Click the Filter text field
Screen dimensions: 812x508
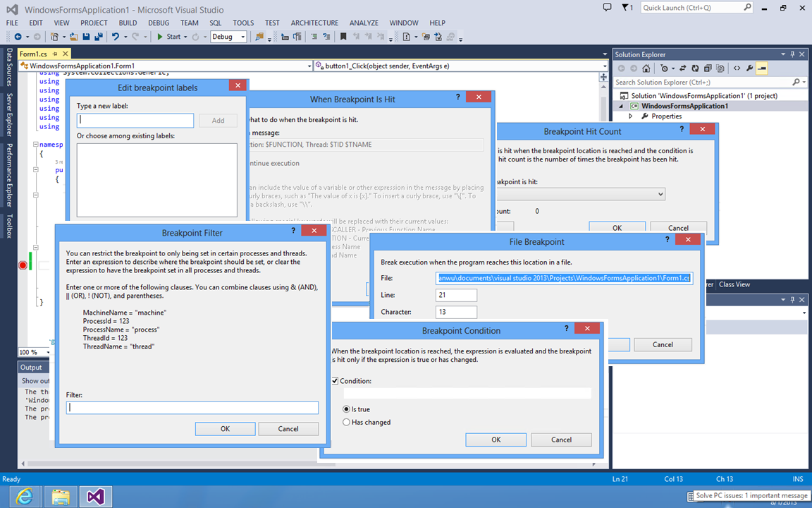point(192,408)
